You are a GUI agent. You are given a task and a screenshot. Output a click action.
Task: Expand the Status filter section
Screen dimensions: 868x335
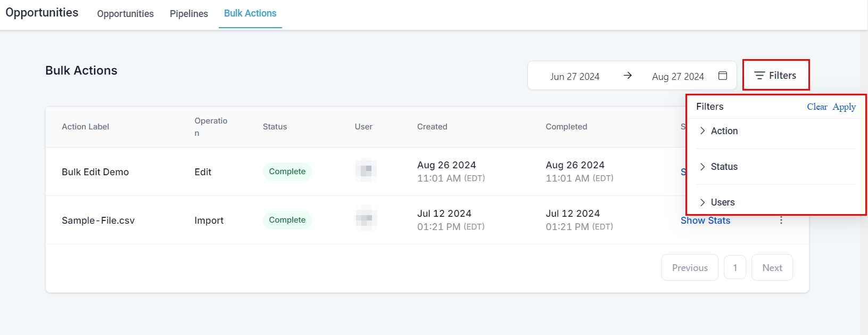point(724,167)
